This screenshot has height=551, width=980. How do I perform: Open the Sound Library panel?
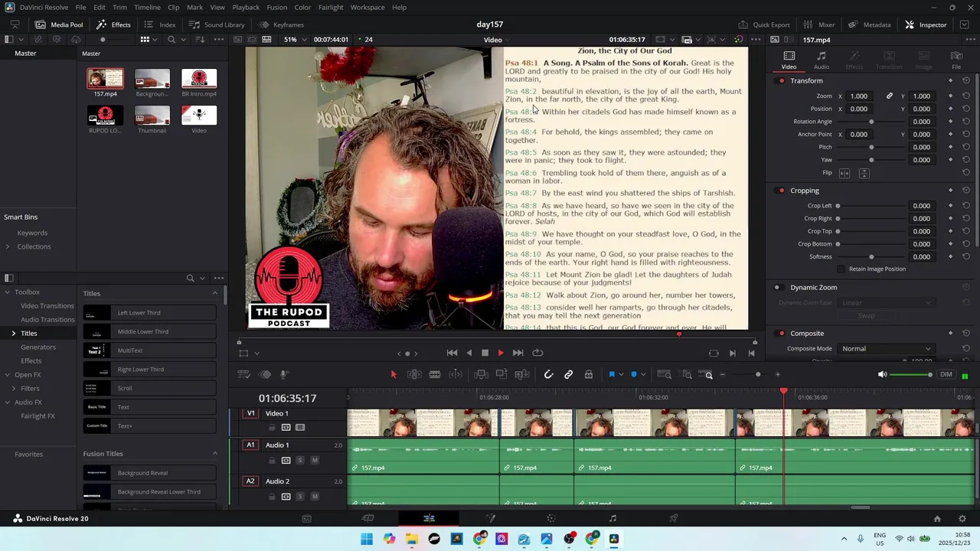tap(217, 24)
